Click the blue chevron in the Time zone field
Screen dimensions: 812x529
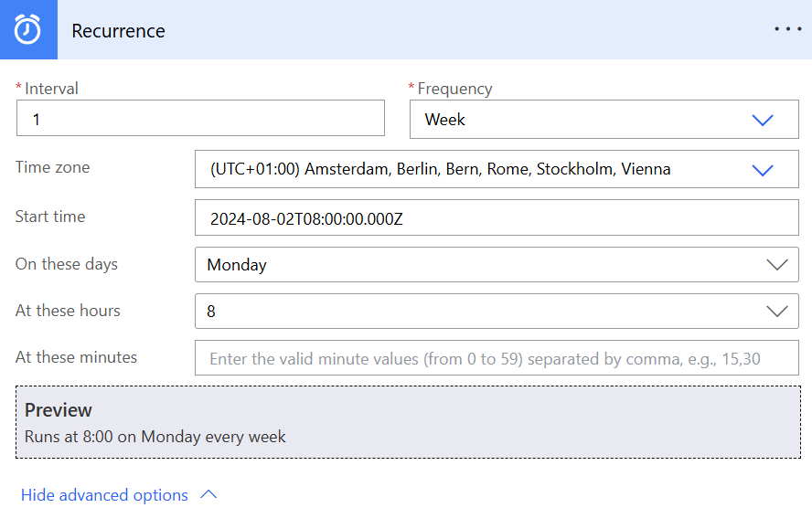(x=762, y=170)
